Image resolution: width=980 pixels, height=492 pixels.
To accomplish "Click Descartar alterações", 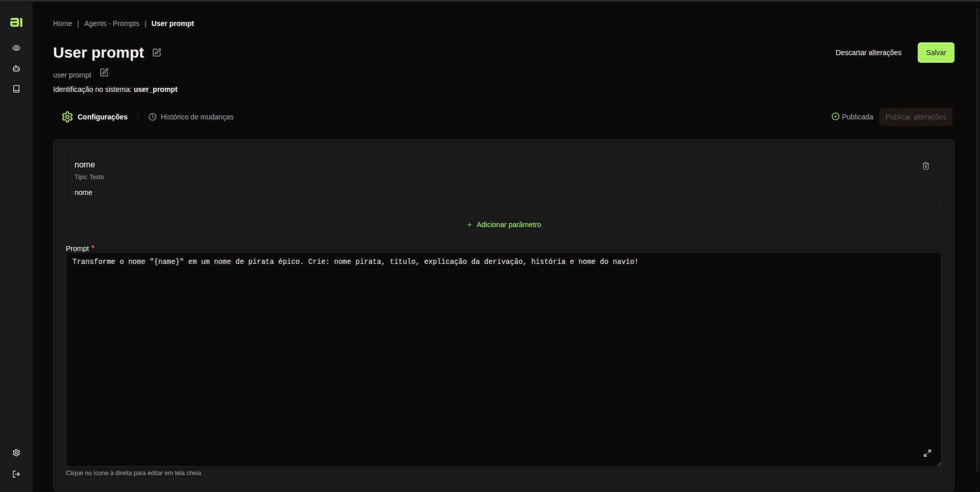I will click(868, 53).
